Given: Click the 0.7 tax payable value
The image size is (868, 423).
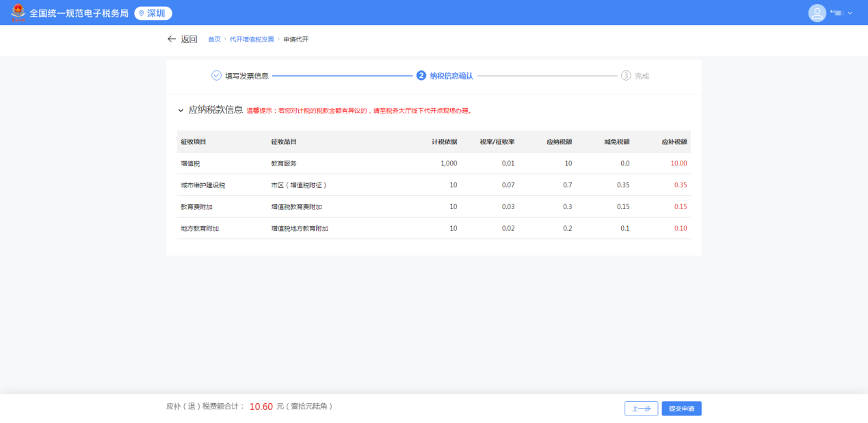Looking at the screenshot, I should tap(567, 185).
